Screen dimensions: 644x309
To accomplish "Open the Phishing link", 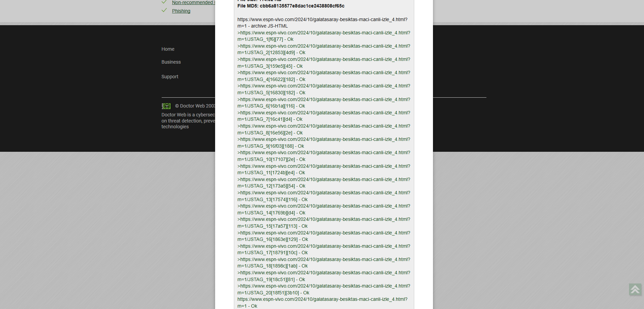I will point(181,11).
